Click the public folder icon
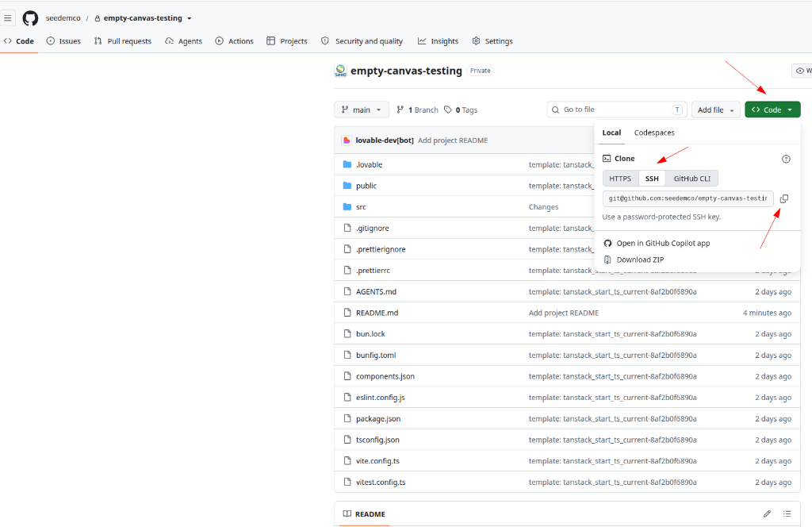Screen dimensions: 812x527 (x=347, y=186)
